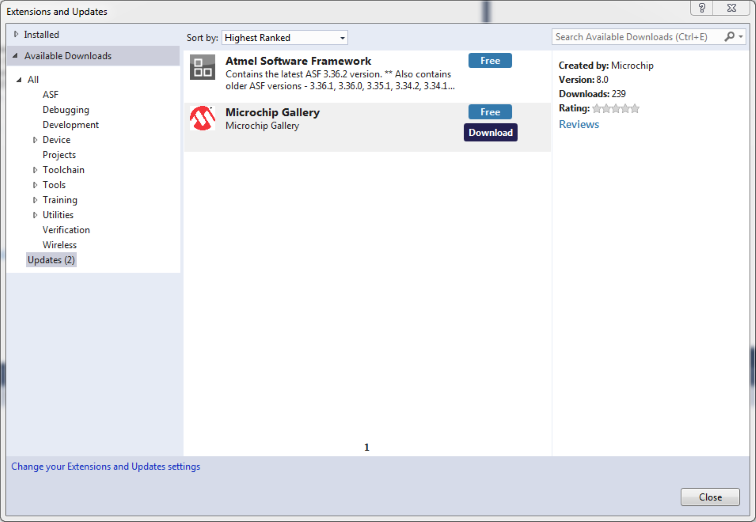Viewport: 756px width, 522px height.
Task: Expand the Device category
Action: tap(35, 140)
